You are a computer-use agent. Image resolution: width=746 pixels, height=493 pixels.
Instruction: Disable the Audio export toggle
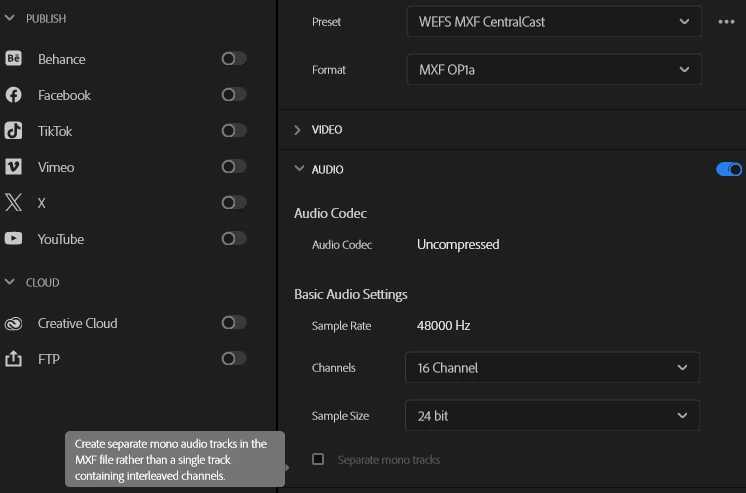click(729, 170)
